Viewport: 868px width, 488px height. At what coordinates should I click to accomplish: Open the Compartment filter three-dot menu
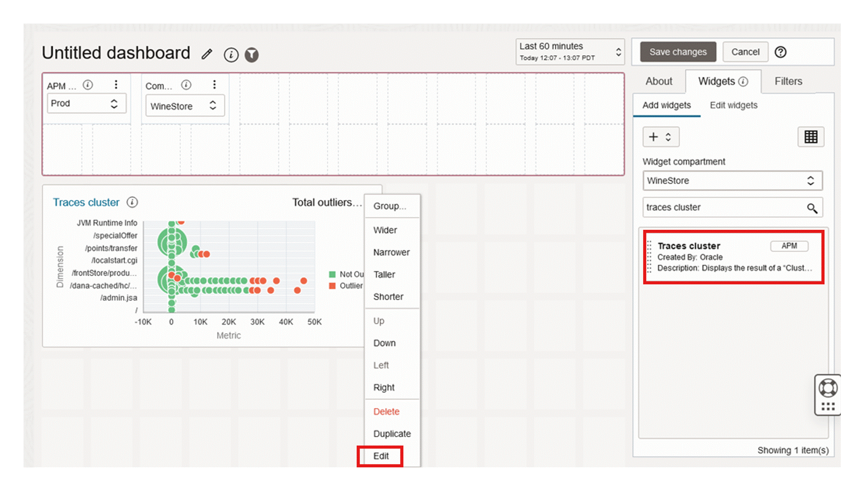214,84
